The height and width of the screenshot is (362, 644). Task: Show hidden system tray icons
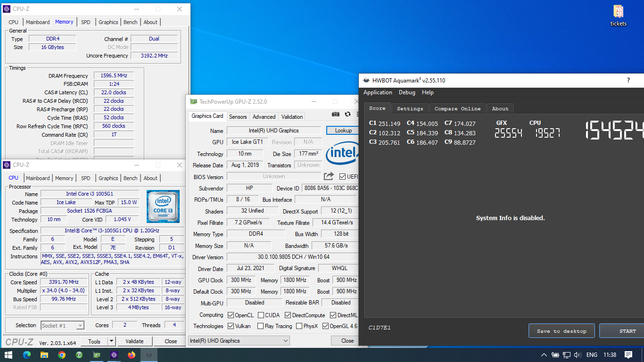pos(544,355)
